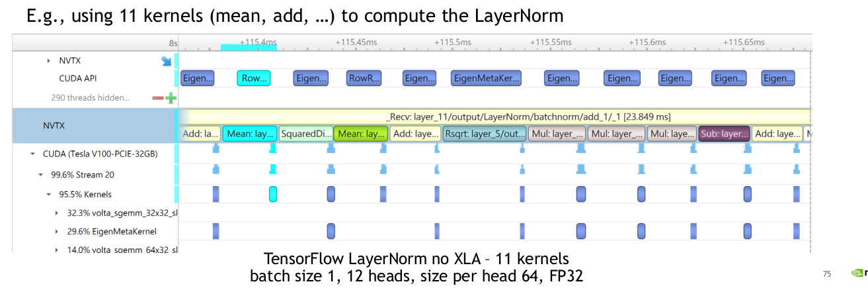Select the '290 threads hidden...' row
Screen dimensions: 868x290
(x=90, y=98)
